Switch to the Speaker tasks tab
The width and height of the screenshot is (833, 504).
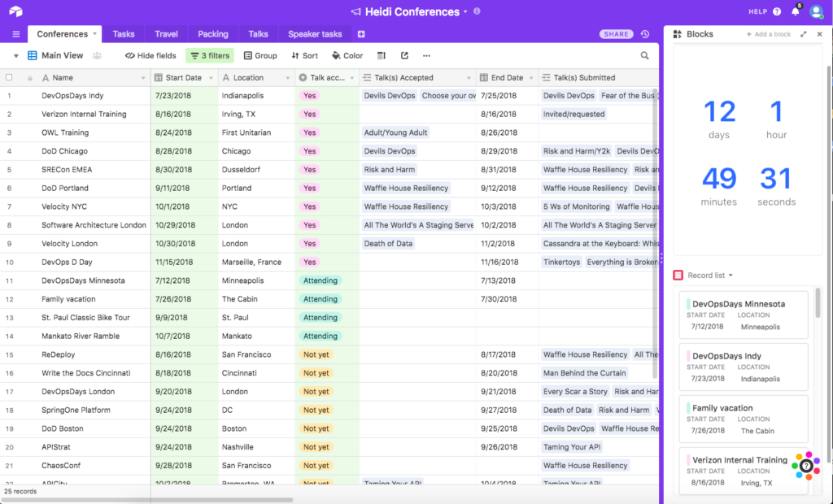315,34
